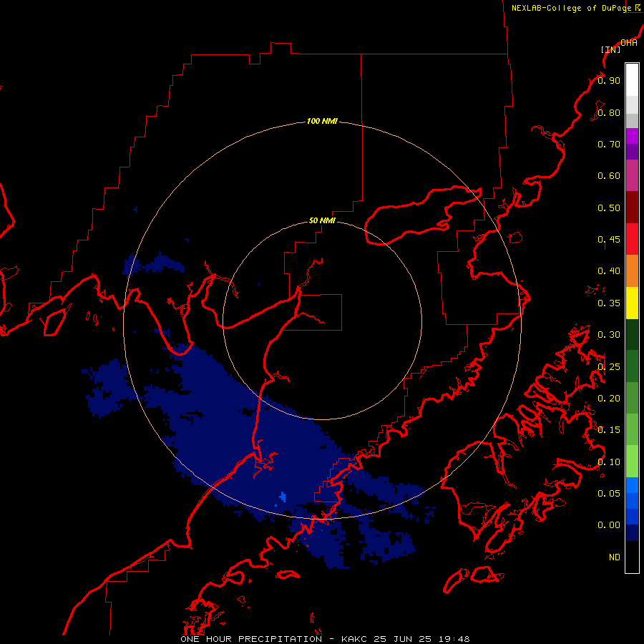Select the white 0.90 legend swatch
644x644 pixels.
pyautogui.click(x=632, y=80)
